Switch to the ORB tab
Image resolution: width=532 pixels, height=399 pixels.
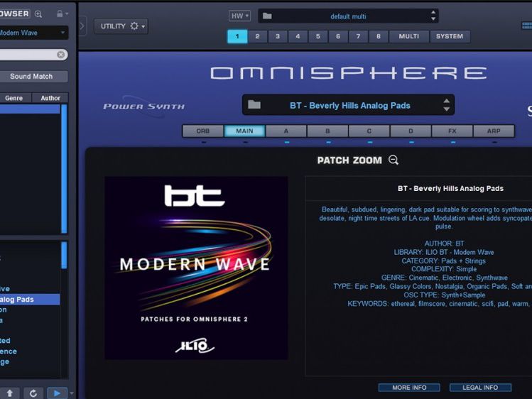(203, 131)
